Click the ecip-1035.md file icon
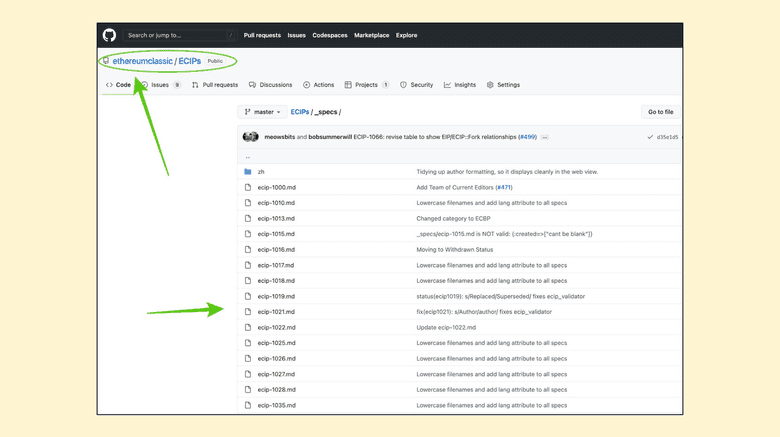This screenshot has width=780, height=437. (248, 405)
